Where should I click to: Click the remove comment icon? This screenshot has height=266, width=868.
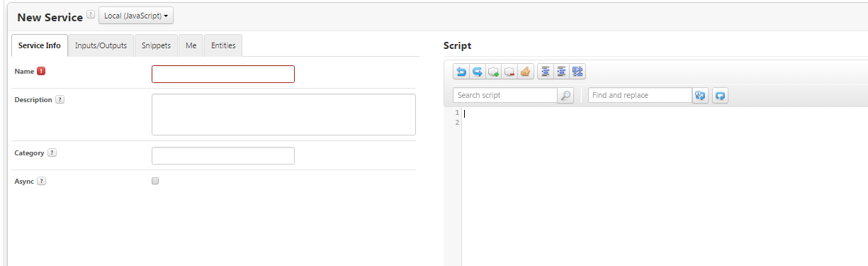(509, 72)
